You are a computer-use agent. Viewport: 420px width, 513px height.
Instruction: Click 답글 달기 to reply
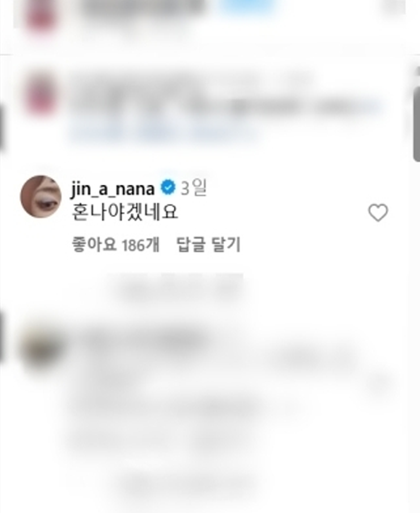[x=209, y=244]
